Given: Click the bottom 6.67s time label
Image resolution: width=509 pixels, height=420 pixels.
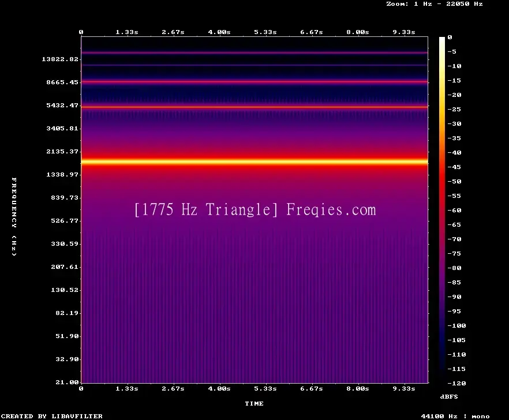Looking at the screenshot, I should pos(311,388).
